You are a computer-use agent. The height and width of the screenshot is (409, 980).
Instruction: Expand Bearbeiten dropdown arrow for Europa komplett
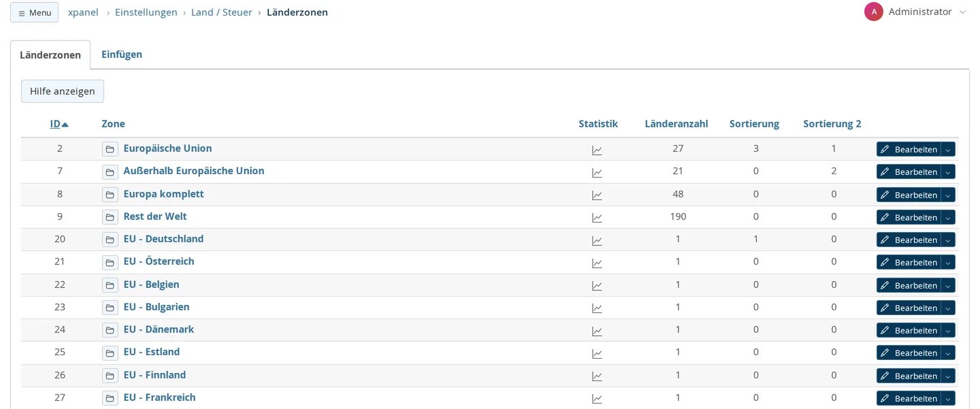click(948, 195)
